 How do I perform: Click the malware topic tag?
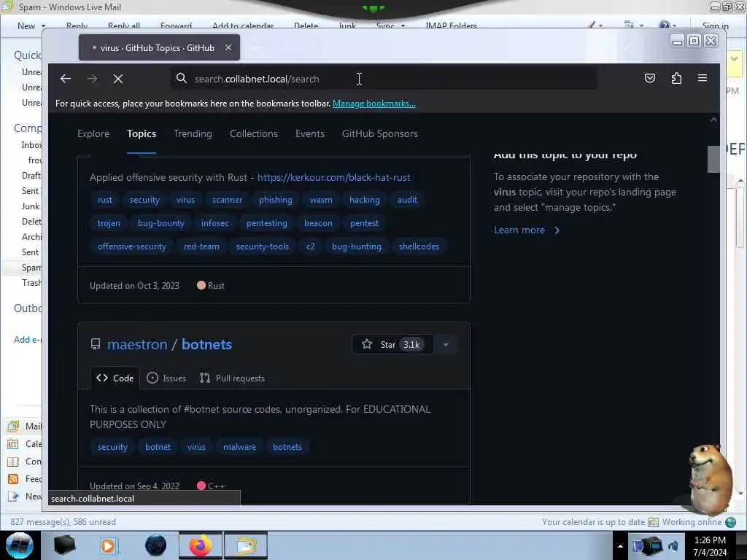(239, 447)
